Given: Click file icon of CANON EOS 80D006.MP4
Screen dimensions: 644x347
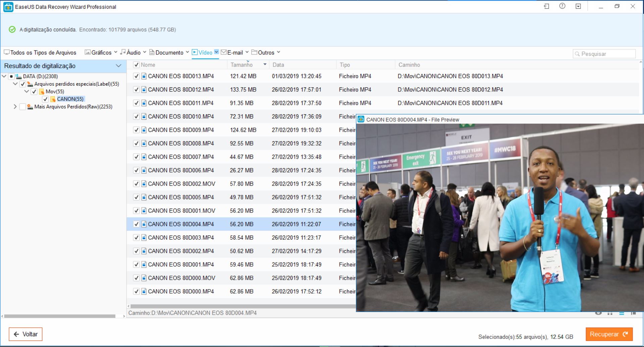Looking at the screenshot, I should coord(144,170).
